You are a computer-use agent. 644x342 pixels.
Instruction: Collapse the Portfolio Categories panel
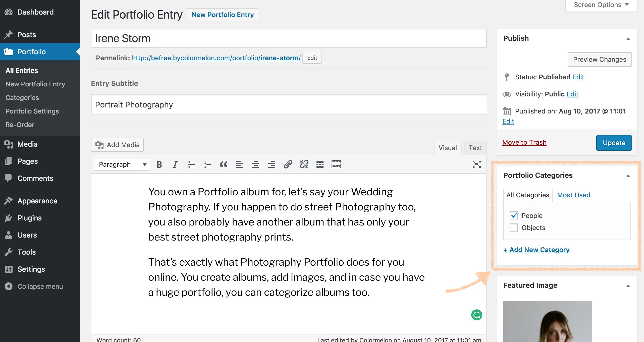tap(628, 176)
